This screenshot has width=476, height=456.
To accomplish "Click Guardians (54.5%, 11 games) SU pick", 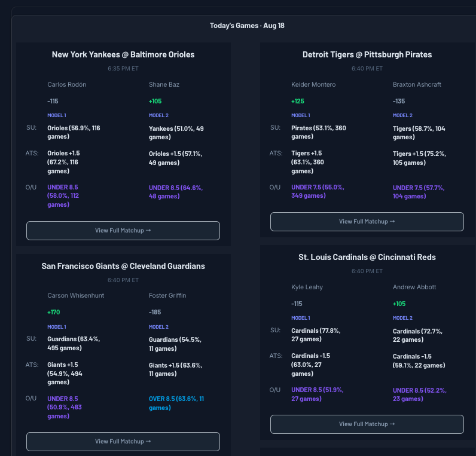I will point(175,344).
